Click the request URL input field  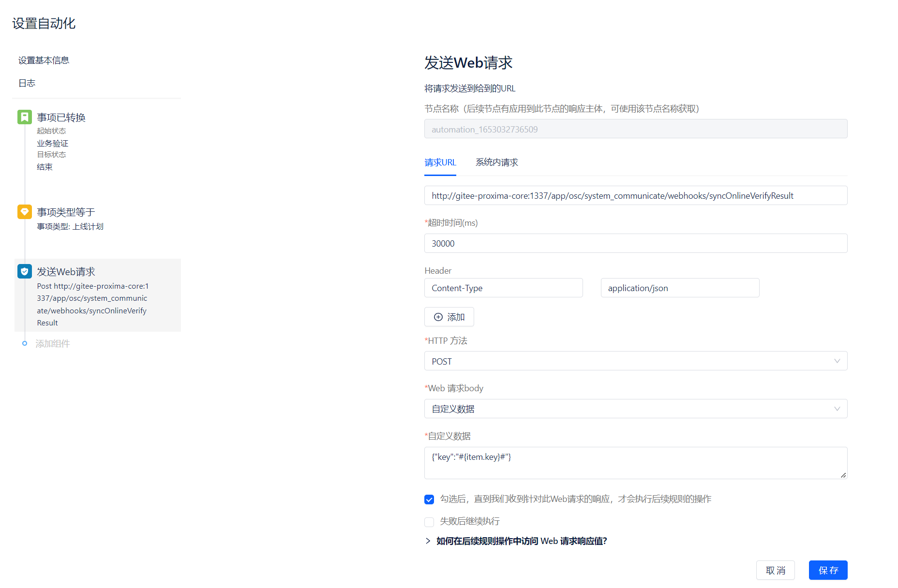tap(636, 195)
